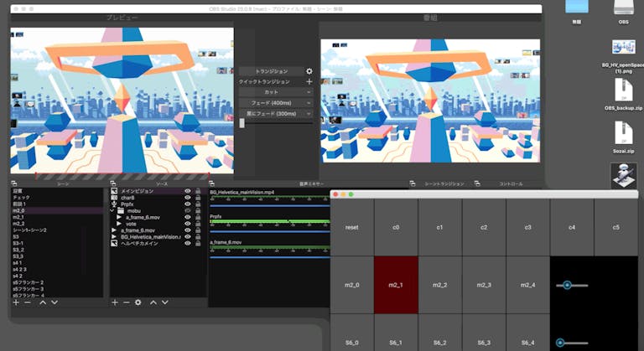The image size is (644, 351).
Task: Open the Cut transition dropdown
Action: 276,92
